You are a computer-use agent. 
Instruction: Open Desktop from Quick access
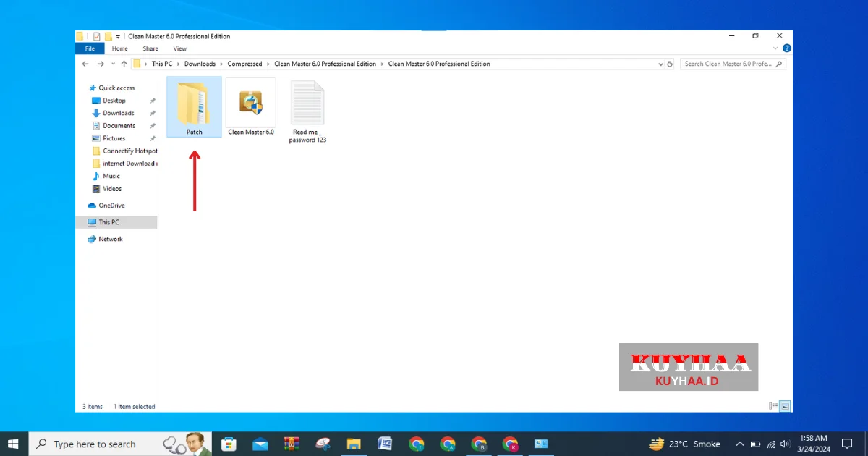point(114,101)
